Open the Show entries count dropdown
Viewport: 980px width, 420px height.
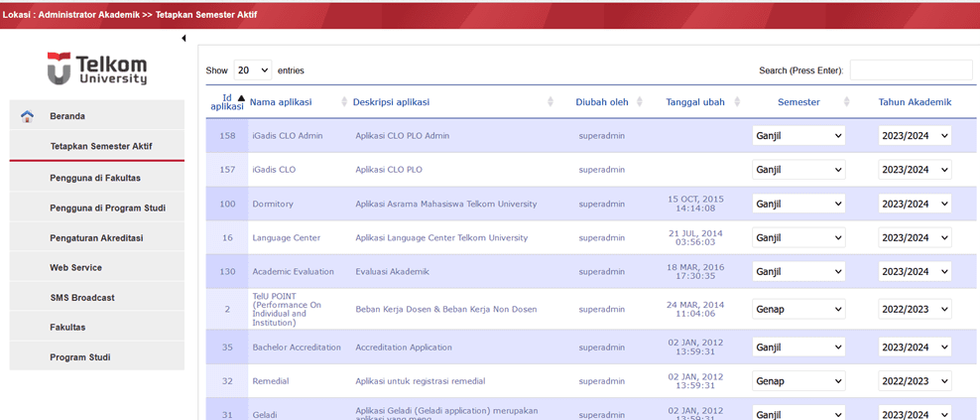[253, 70]
